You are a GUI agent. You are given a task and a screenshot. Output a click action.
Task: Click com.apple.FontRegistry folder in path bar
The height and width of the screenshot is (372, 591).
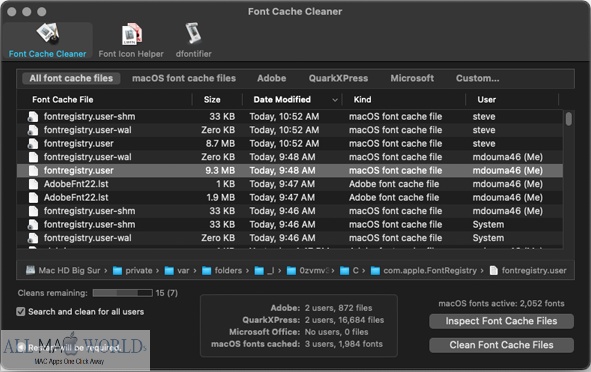coord(424,271)
